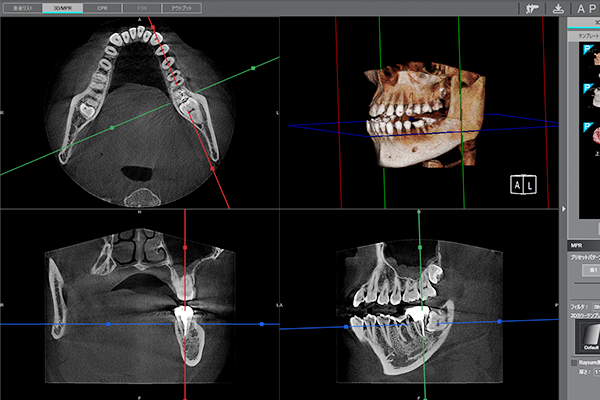Open the フィルタ dropdown
Viewport: 600px width, 400px height.
[x=597, y=307]
